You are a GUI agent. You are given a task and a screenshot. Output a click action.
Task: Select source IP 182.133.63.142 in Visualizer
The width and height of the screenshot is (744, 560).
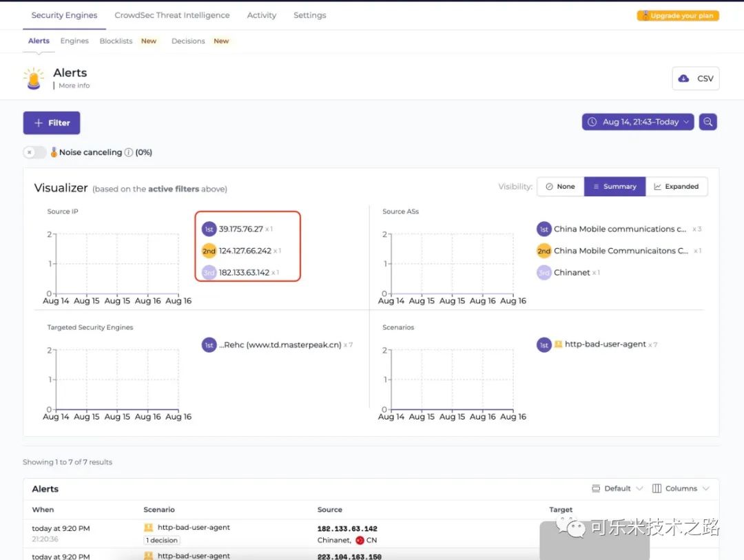click(244, 272)
